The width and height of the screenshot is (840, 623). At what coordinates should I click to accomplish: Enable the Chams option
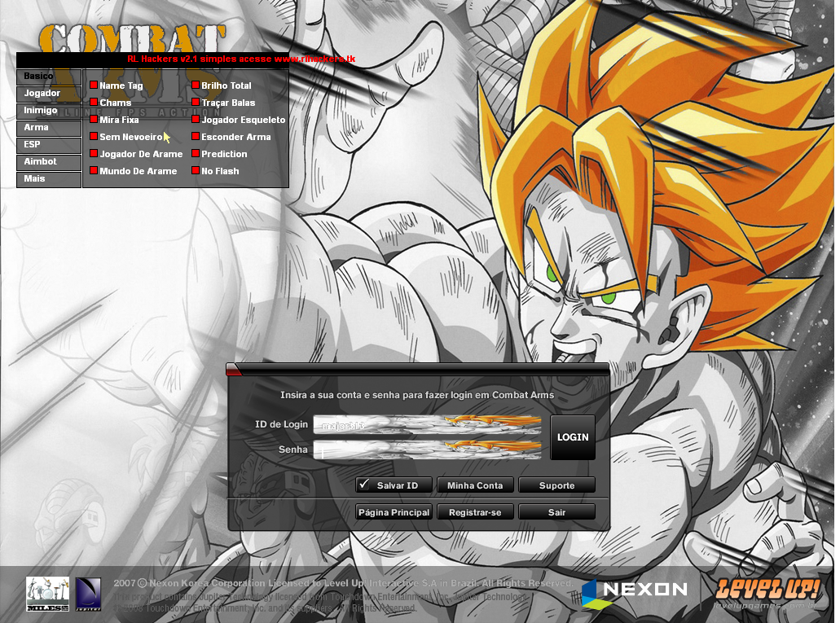[x=92, y=102]
